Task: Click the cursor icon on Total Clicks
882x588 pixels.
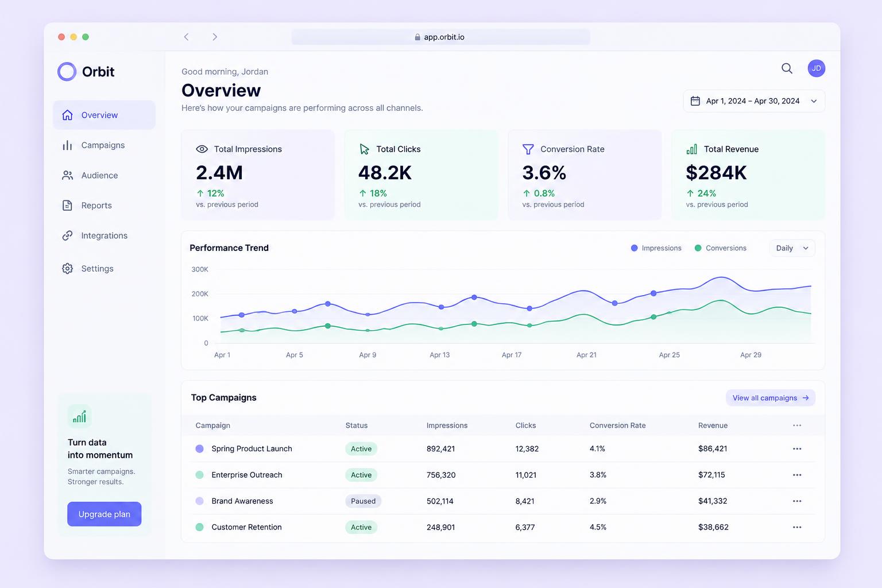Action: pyautogui.click(x=364, y=149)
